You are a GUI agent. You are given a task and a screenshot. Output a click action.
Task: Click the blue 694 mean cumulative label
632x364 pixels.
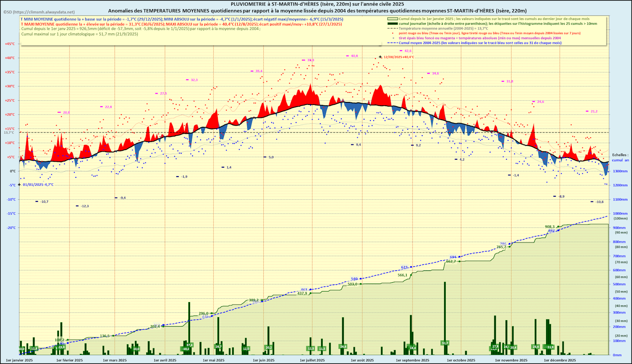click(x=453, y=257)
